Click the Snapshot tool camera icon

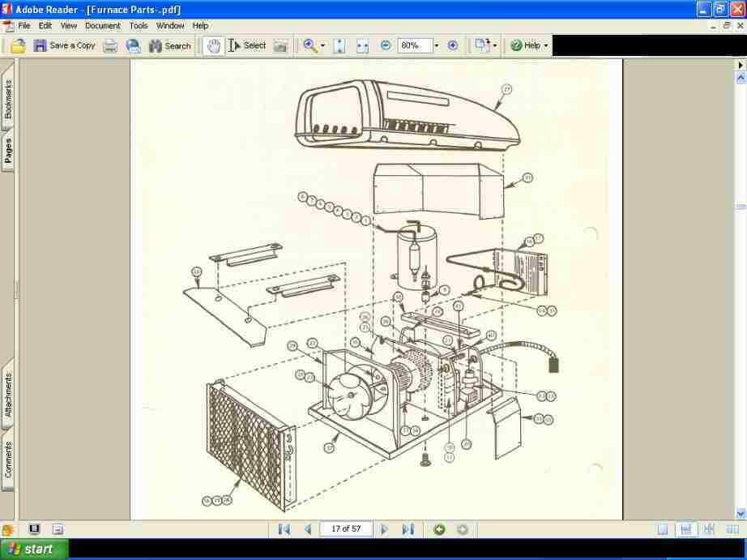tap(280, 46)
